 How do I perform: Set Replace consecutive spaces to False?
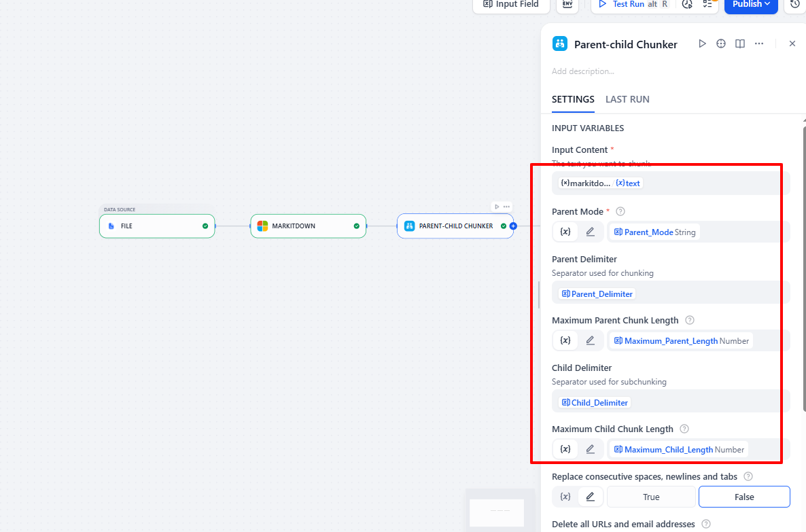(x=743, y=497)
